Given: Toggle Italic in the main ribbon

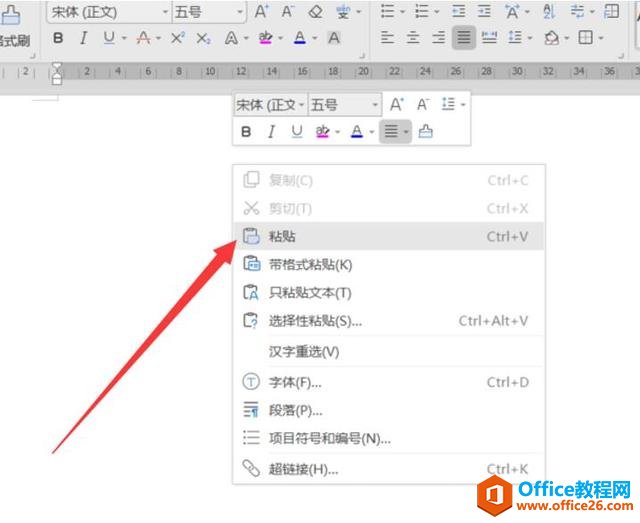Looking at the screenshot, I should (84, 38).
